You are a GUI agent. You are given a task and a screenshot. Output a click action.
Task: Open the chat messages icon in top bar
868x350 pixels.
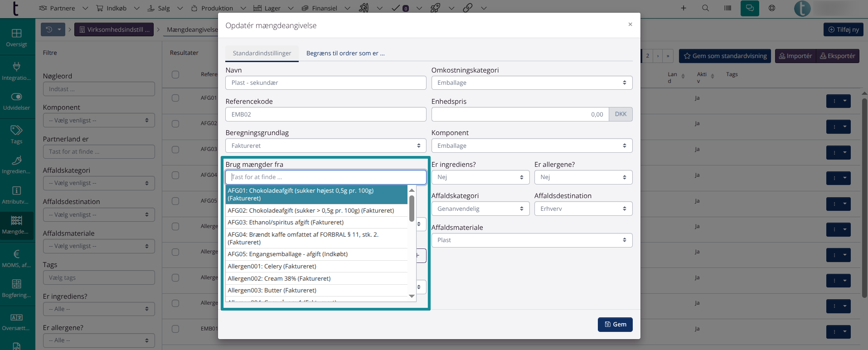tap(750, 8)
